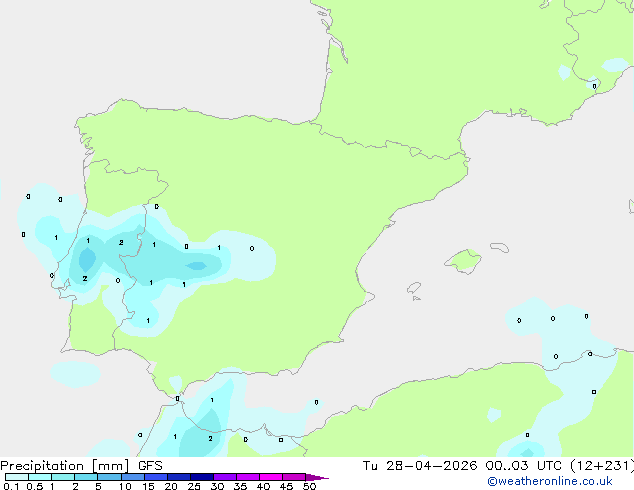This screenshot has height=490, width=634.
Task: Click the 10 mm legend color swatch
Action: tap(132, 477)
